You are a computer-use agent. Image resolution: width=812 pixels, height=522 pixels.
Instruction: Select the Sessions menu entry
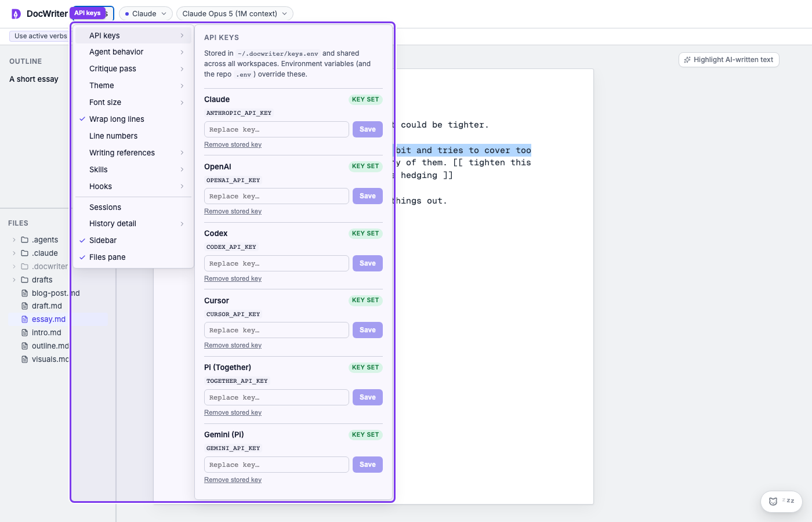[133, 207]
